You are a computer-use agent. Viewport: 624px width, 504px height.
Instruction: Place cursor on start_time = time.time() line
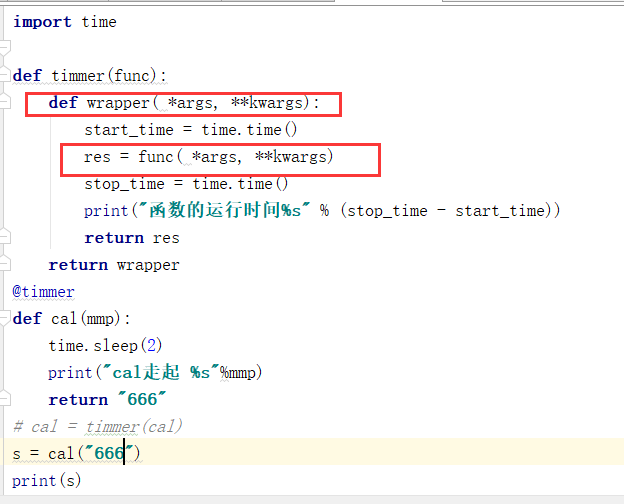(191, 130)
